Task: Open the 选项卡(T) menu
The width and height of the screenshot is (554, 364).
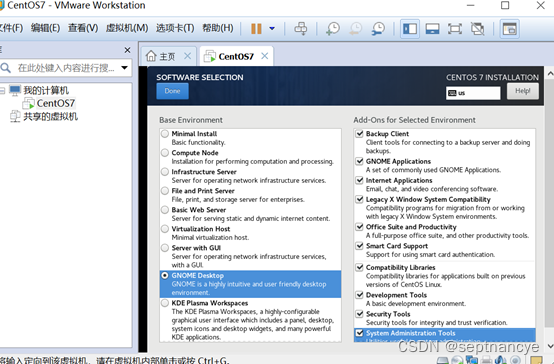Action: point(175,28)
